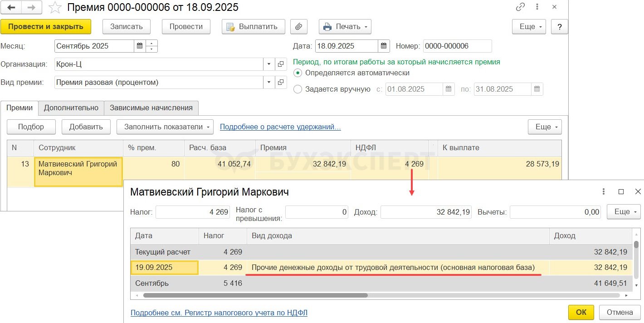Image resolution: width=644 pixels, height=323 pixels.
Task: Click the forward navigation arrow
Action: pyautogui.click(x=32, y=8)
